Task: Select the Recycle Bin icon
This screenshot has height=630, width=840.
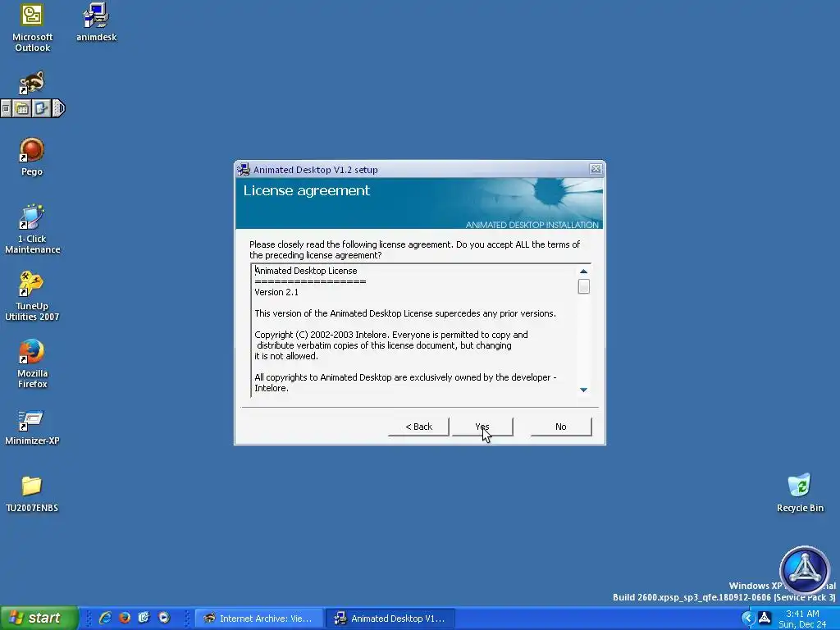Action: [800, 493]
